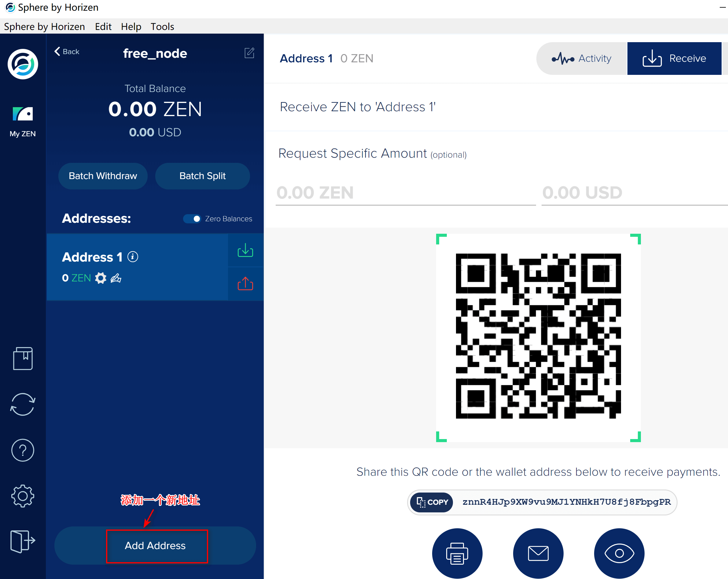Image resolution: width=728 pixels, height=579 pixels.
Task: Click Back to return to wallet list
Action: [66, 51]
